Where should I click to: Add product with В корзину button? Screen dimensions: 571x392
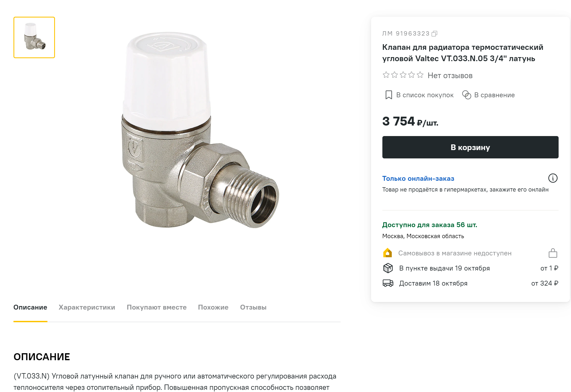click(x=470, y=147)
